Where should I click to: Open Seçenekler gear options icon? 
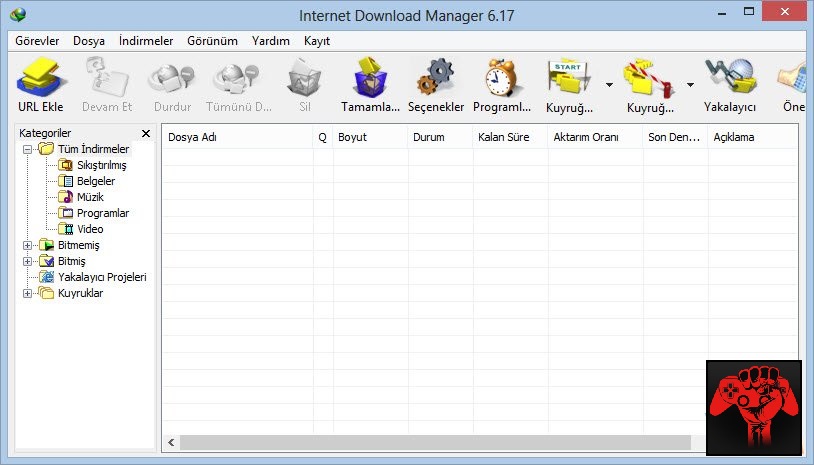(436, 78)
